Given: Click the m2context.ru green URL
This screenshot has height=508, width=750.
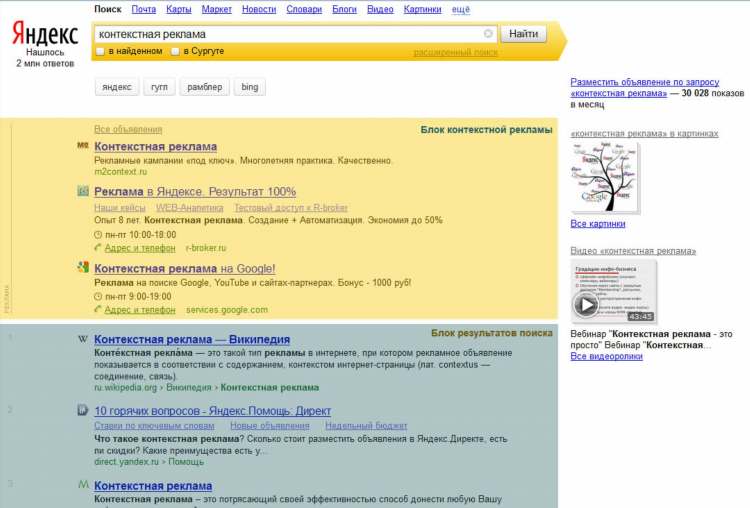Looking at the screenshot, I should click(121, 172).
